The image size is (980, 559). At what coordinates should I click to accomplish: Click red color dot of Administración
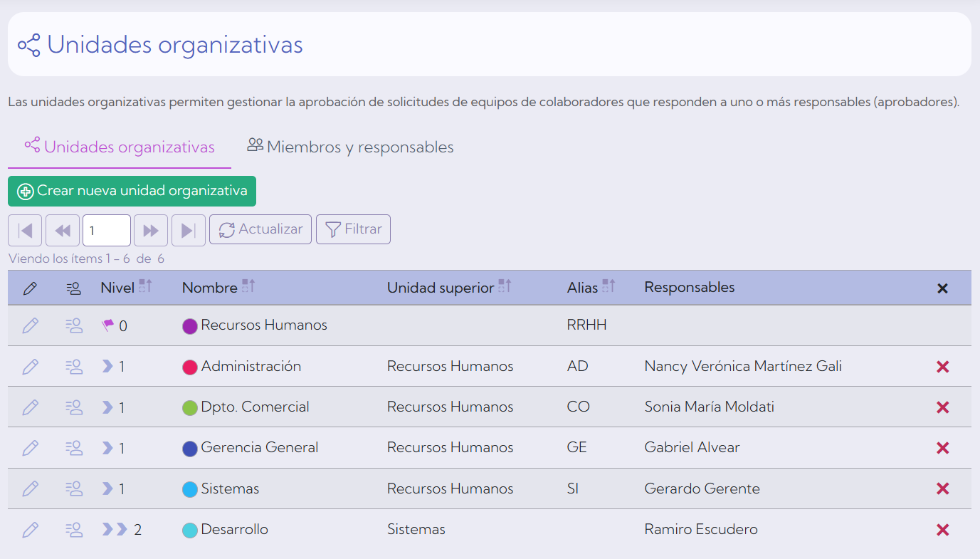tap(190, 367)
